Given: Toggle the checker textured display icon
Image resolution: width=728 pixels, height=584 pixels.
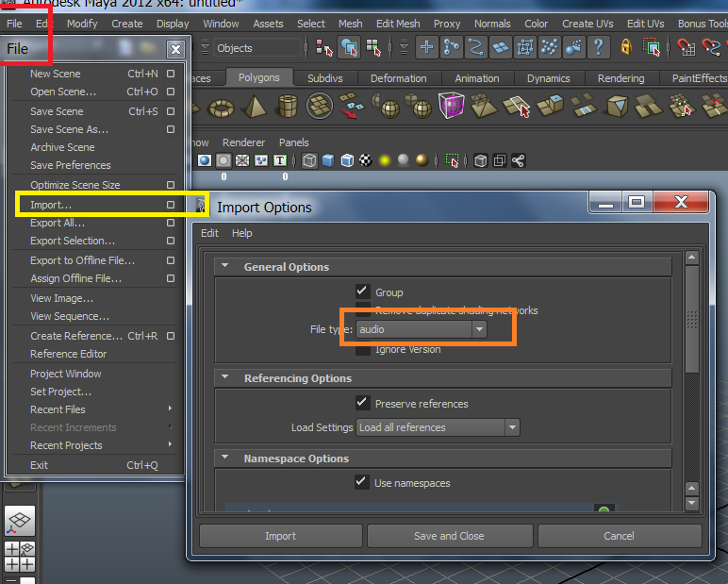Looking at the screenshot, I should click(366, 160).
